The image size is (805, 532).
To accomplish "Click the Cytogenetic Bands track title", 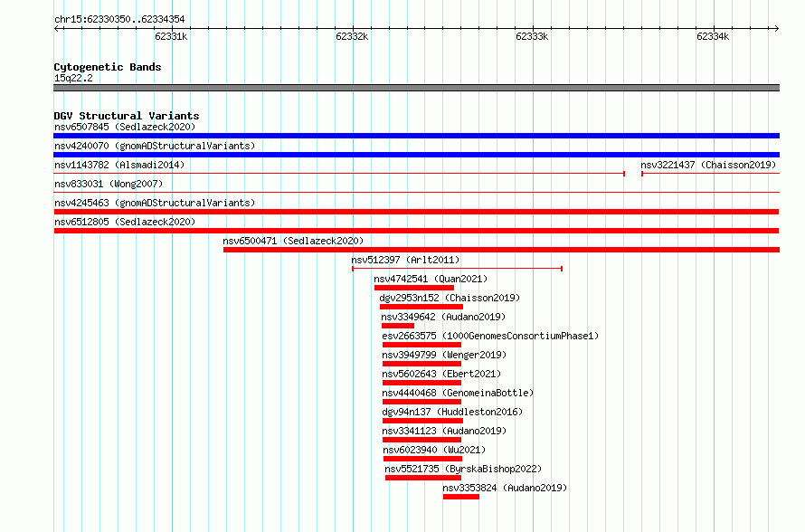I will (x=108, y=67).
